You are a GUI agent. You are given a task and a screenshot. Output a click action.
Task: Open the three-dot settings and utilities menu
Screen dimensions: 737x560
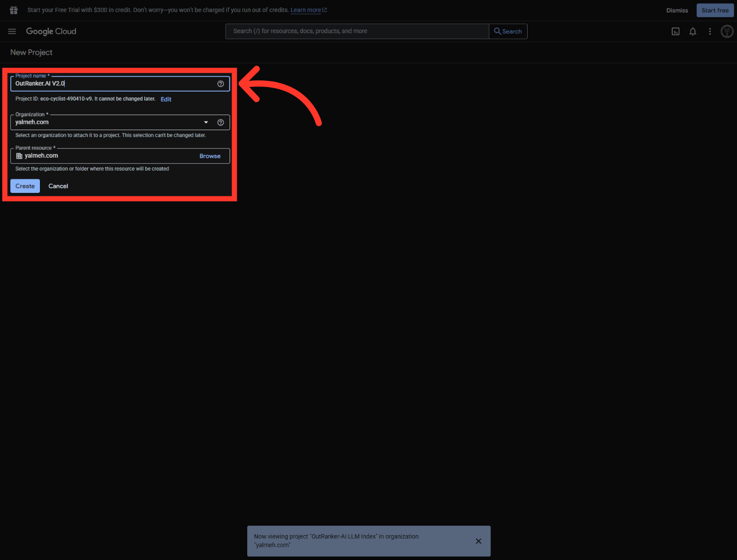(710, 32)
